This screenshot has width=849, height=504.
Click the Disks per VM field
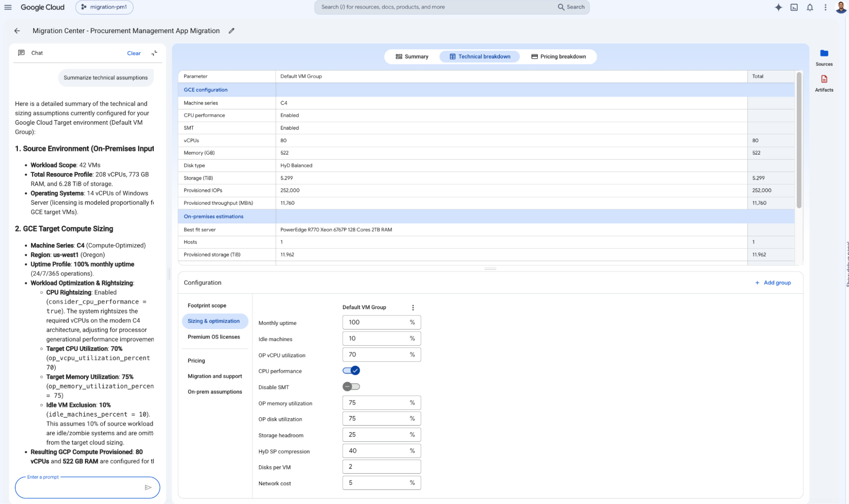pos(381,467)
